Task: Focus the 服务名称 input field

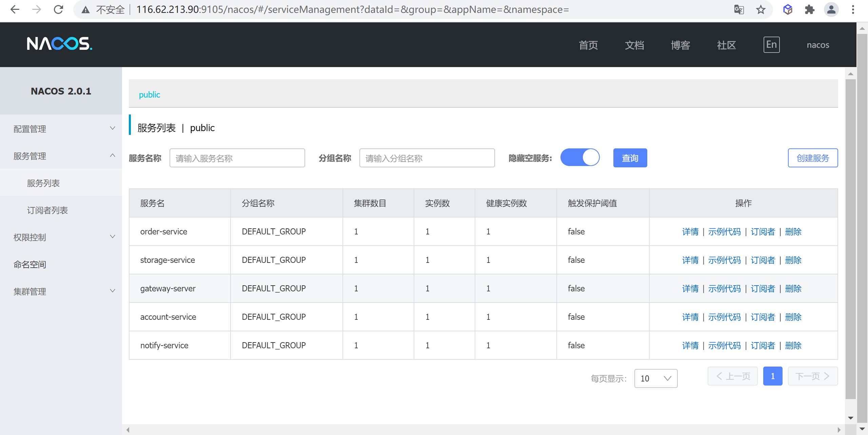Action: (x=237, y=158)
